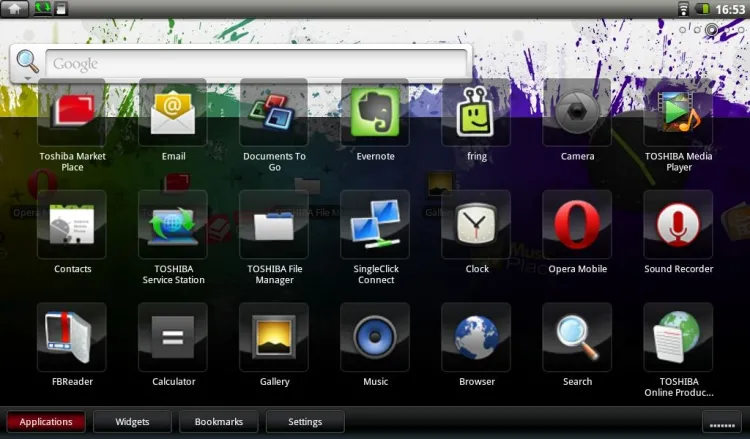The image size is (750, 439).
Task: Tap the Wi-Fi signal indicator
Action: (x=684, y=9)
